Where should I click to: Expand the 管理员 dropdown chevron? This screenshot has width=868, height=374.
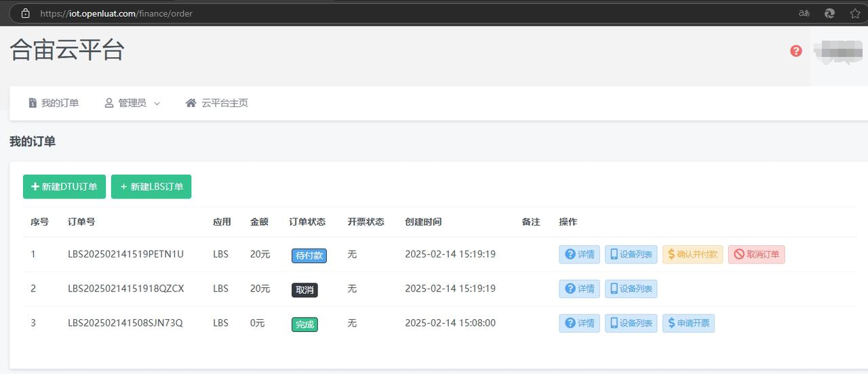point(157,104)
